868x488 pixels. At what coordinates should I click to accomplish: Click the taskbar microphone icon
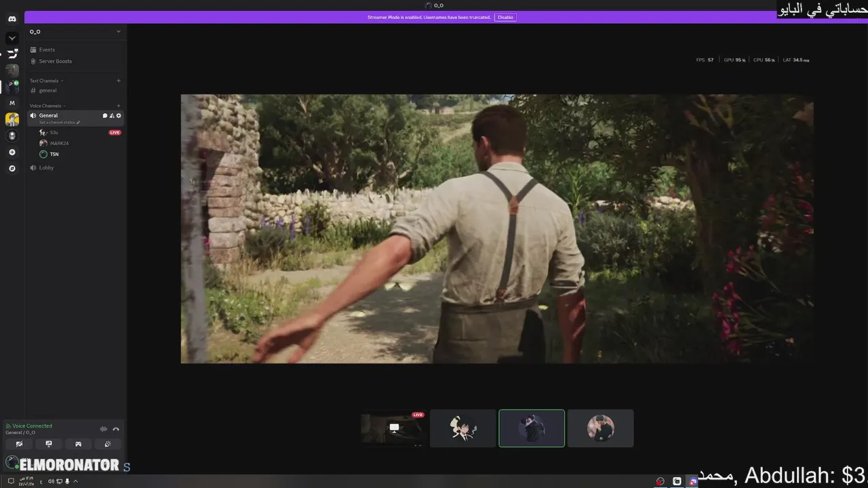click(67, 481)
